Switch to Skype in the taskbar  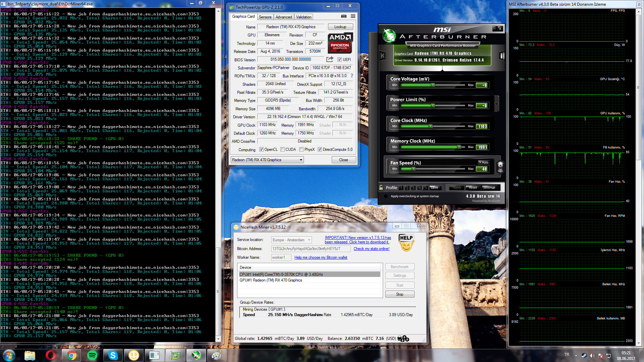coord(113,355)
